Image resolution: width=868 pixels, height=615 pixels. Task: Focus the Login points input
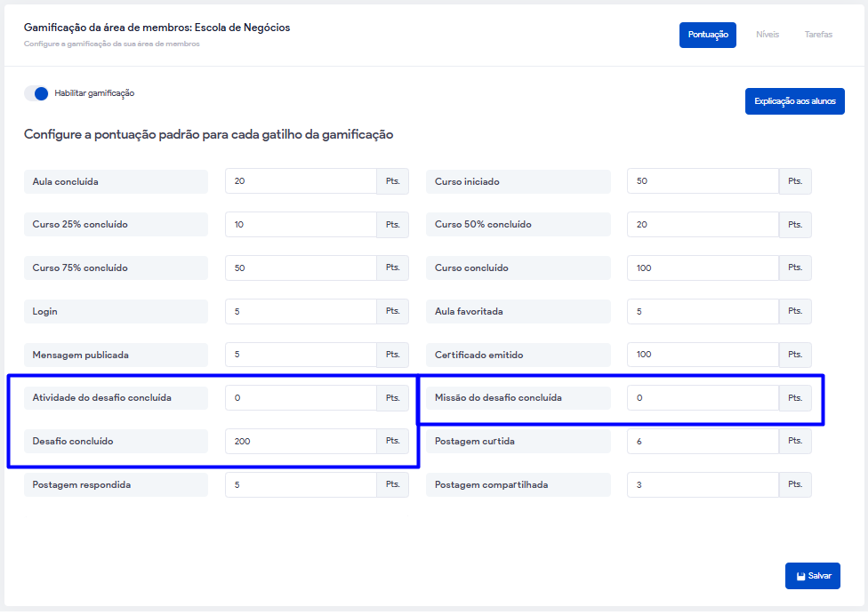point(301,312)
